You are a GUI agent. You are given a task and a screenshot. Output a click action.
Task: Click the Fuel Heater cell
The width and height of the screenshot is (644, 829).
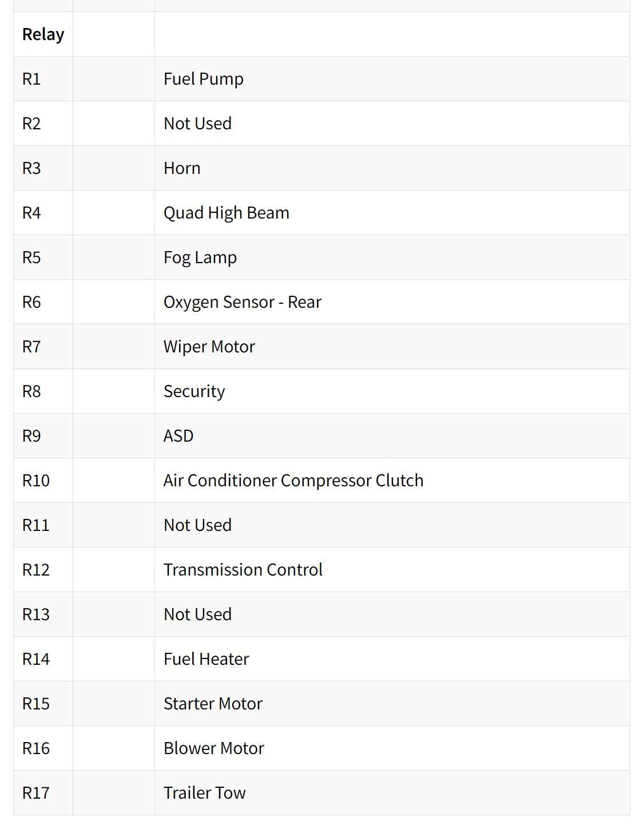coord(392,659)
